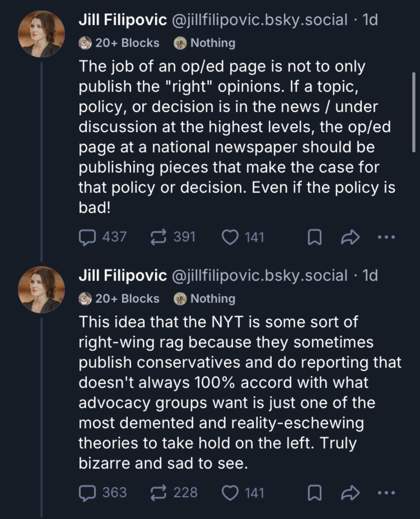Viewport: 420px width, 519px height.
Task: Repost the op/ed page post
Action: coord(158,238)
